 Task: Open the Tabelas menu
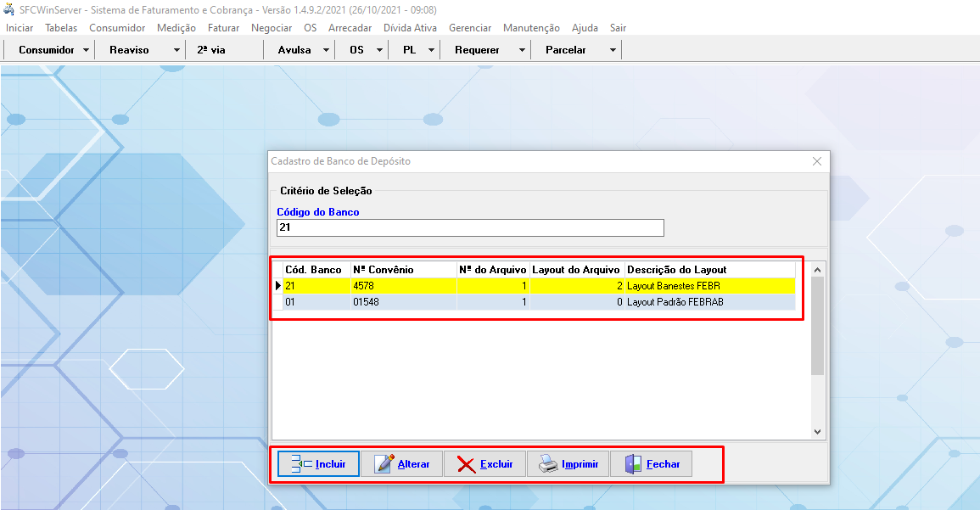[x=61, y=28]
